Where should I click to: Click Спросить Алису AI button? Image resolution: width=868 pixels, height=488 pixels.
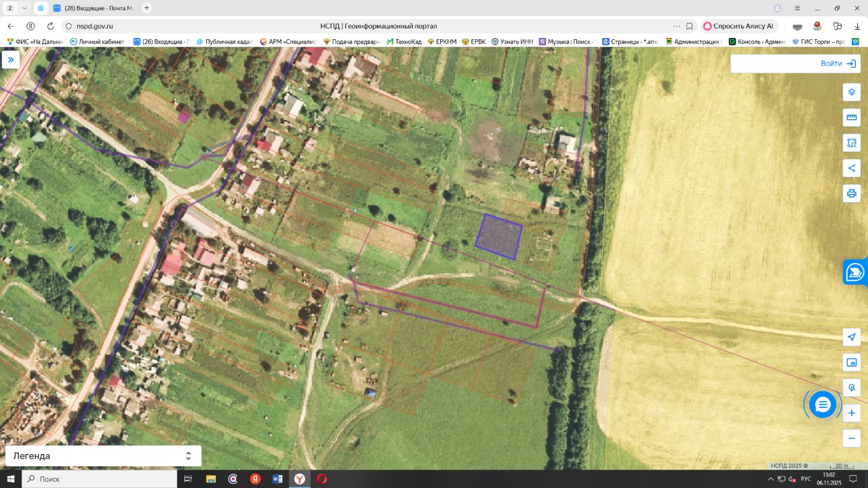tap(738, 26)
